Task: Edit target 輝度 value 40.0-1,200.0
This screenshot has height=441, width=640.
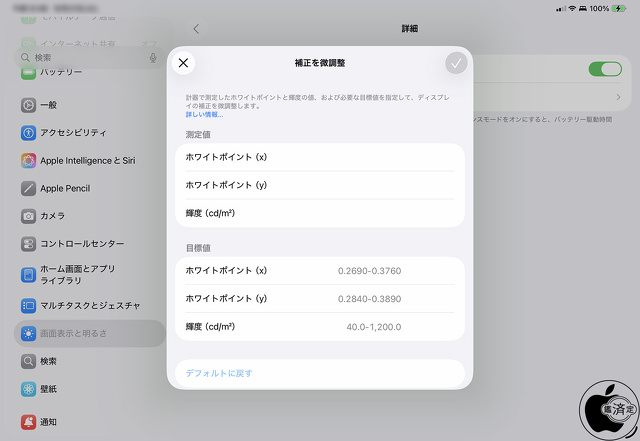Action: pyautogui.click(x=373, y=327)
